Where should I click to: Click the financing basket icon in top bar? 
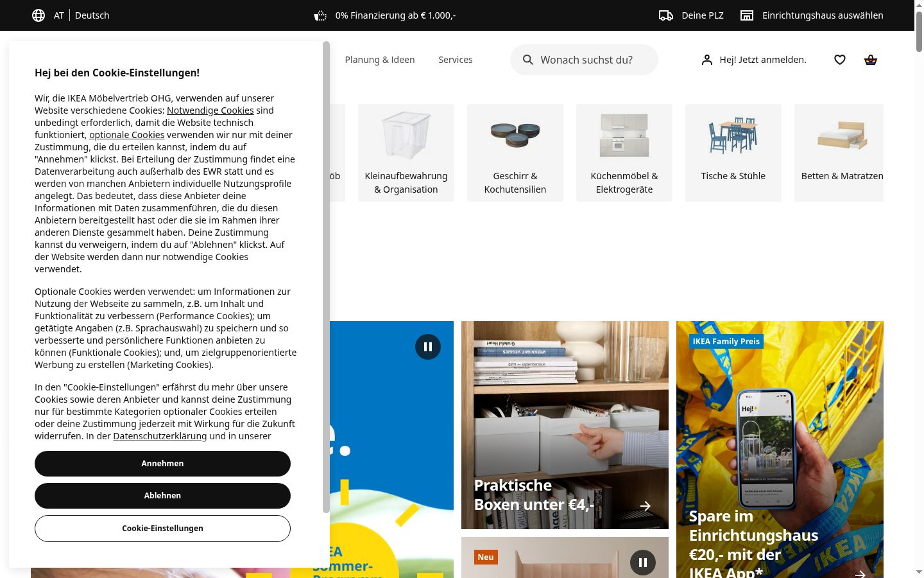click(x=320, y=15)
